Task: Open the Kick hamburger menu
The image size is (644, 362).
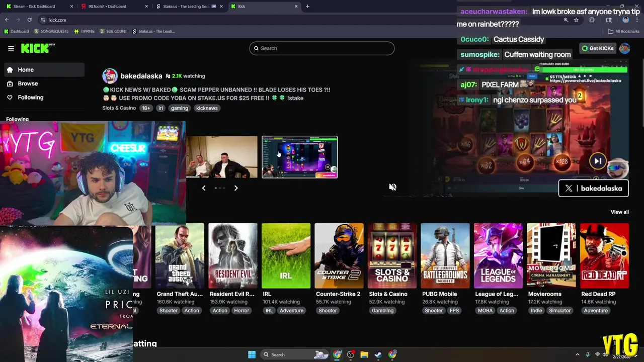Action: 11,48
